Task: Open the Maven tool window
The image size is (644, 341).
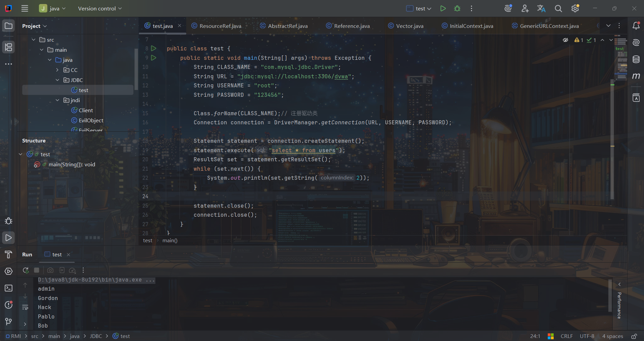Action: point(636,76)
